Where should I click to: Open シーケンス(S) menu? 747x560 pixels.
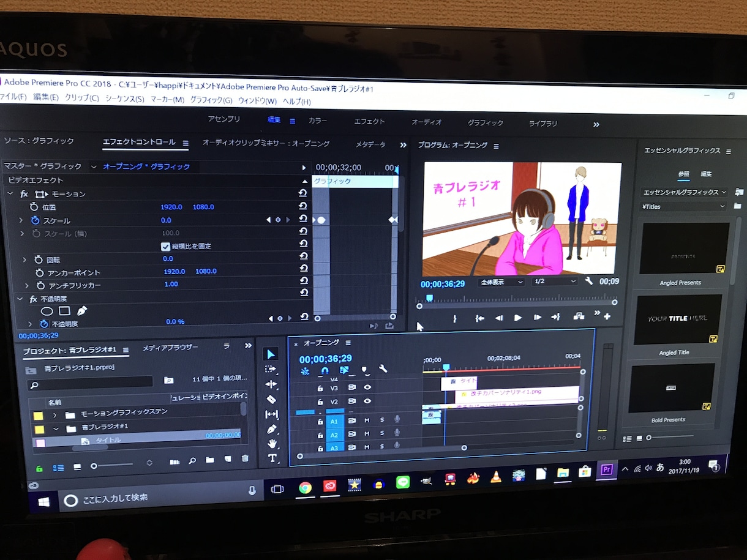click(125, 99)
